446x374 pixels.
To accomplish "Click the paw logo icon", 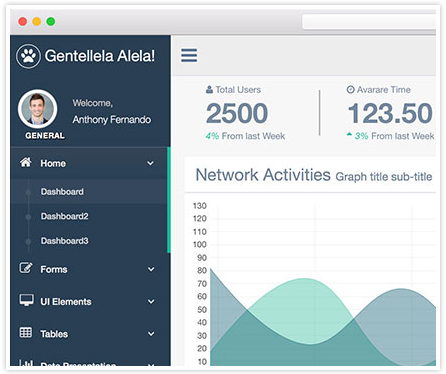I will 28,56.
